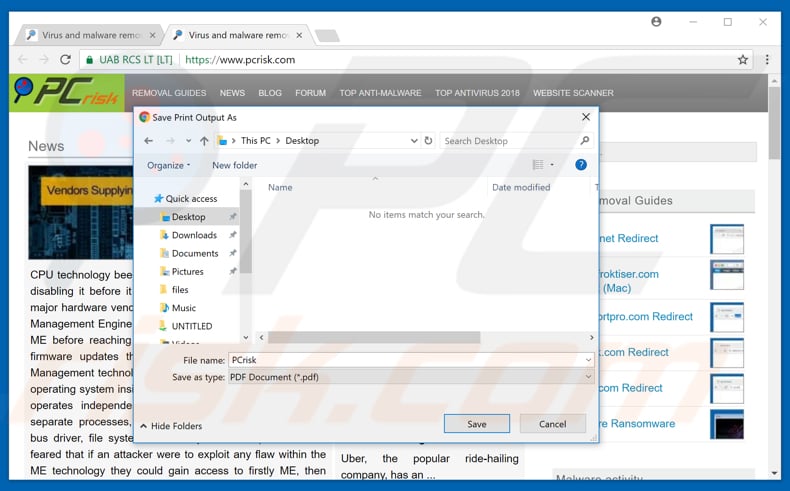This screenshot has width=790, height=491.
Task: Select Quick access in navigation pane
Action: pyautogui.click(x=186, y=198)
